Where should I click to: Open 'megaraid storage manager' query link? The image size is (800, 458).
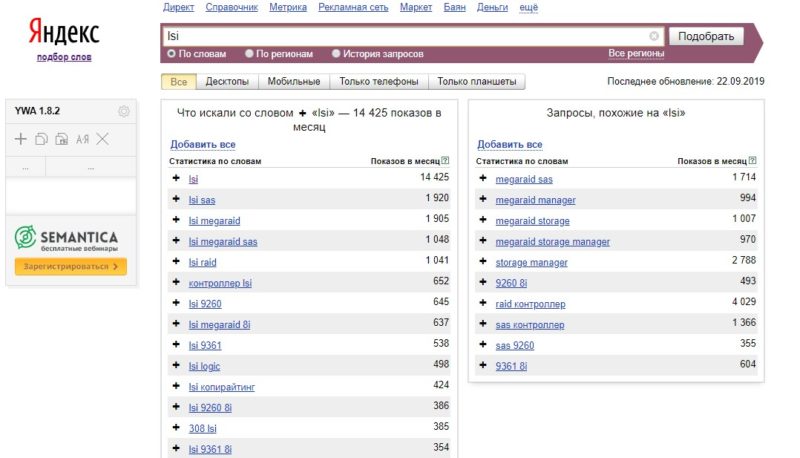coord(553,242)
